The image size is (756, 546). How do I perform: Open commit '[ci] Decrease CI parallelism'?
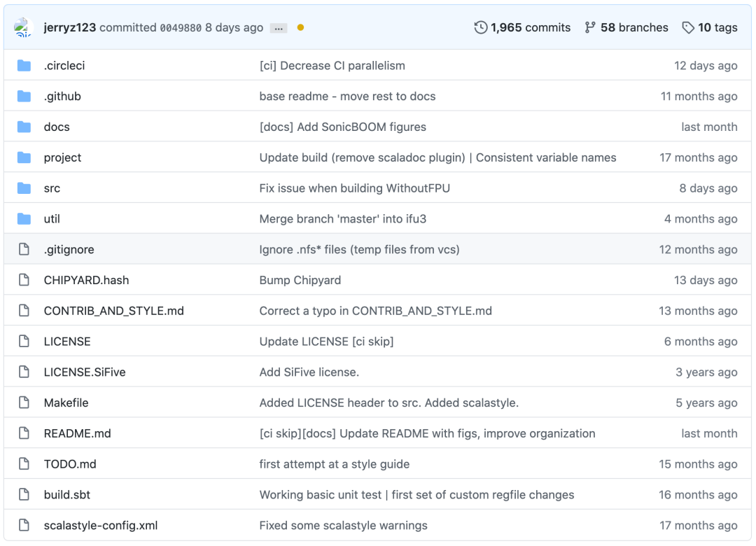click(332, 66)
